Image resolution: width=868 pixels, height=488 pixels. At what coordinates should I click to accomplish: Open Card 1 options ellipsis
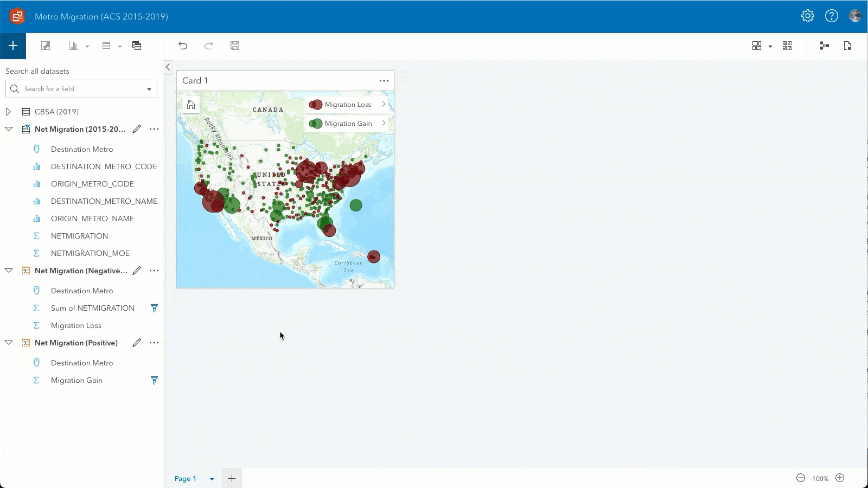point(384,81)
